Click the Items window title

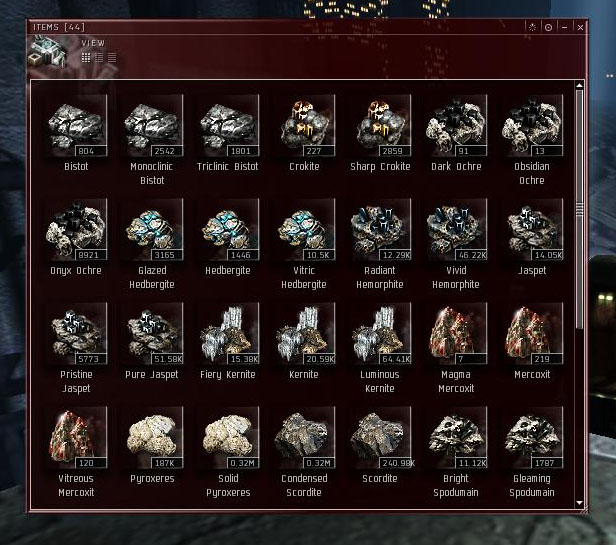coord(59,27)
